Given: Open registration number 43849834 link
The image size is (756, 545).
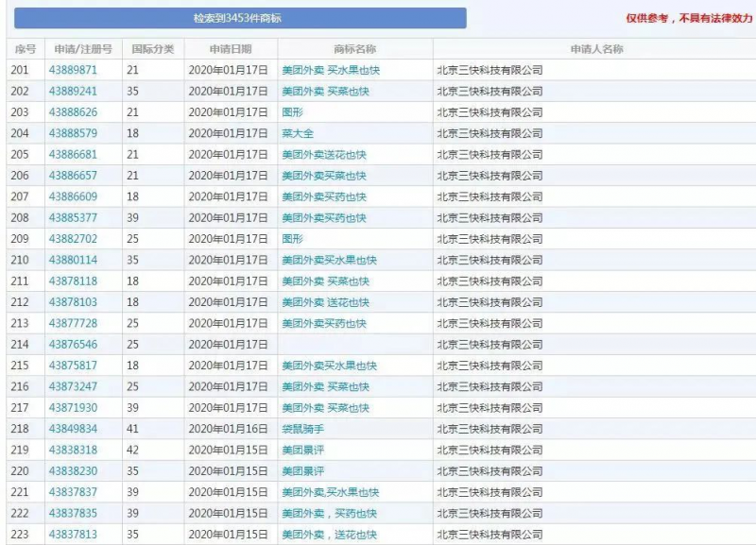Looking at the screenshot, I should pyautogui.click(x=73, y=429).
